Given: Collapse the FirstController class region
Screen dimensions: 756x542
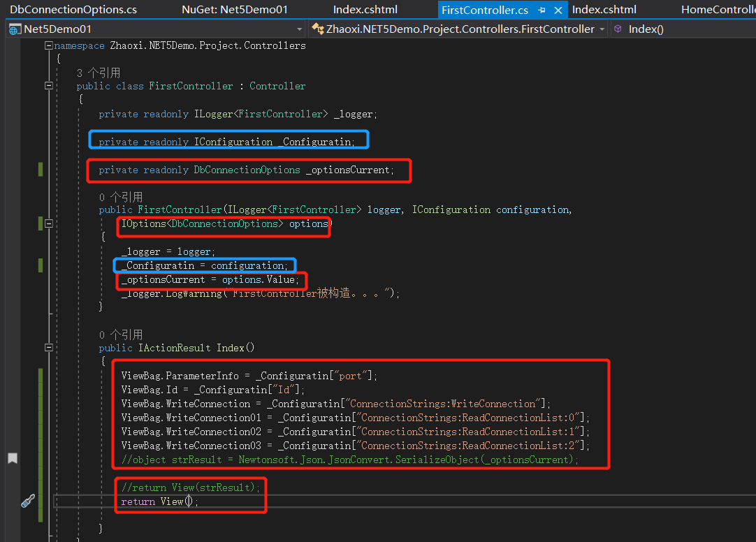Looking at the screenshot, I should [49, 85].
